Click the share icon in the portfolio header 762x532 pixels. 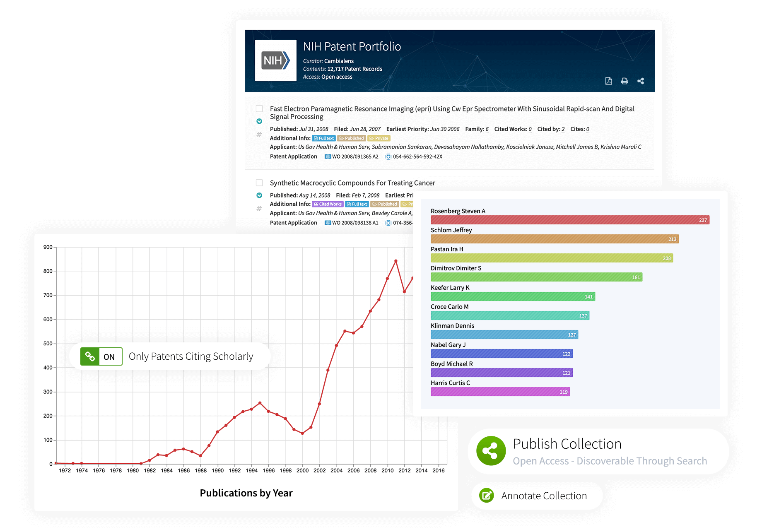(x=641, y=81)
